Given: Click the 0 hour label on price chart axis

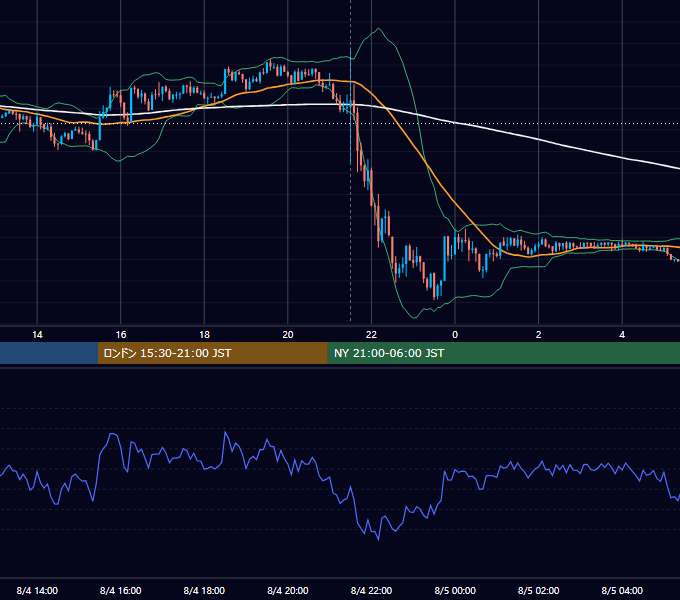Looking at the screenshot, I should coord(455,335).
